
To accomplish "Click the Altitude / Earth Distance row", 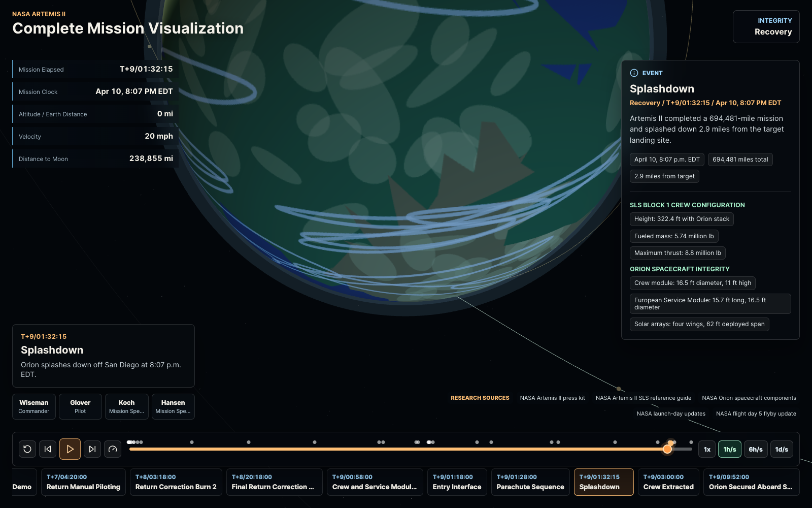I will 95,114.
